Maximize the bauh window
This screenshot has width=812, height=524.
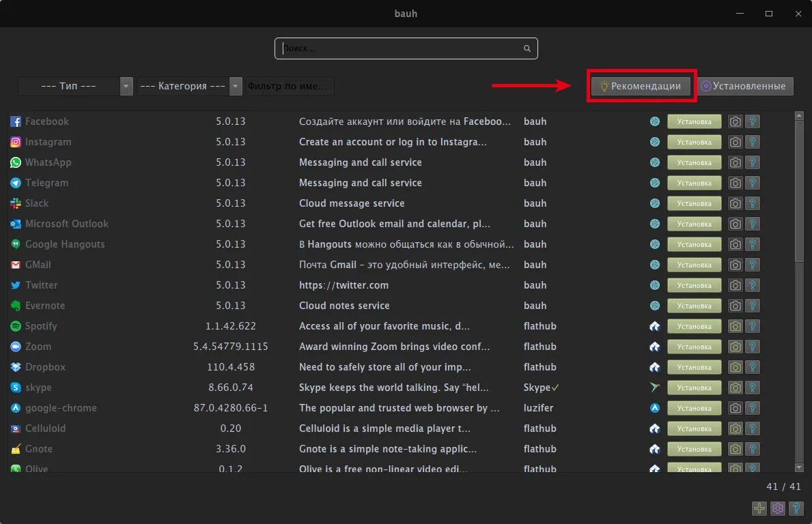(769, 14)
